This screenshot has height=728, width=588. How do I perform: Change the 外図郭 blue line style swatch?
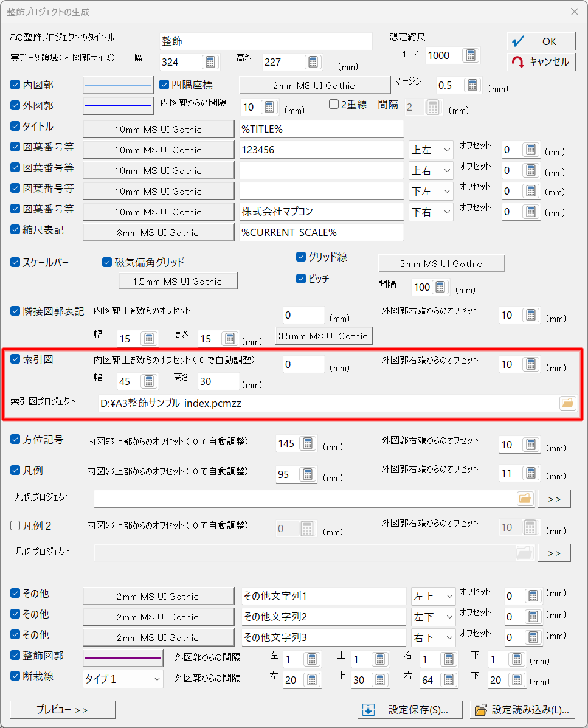coord(118,106)
